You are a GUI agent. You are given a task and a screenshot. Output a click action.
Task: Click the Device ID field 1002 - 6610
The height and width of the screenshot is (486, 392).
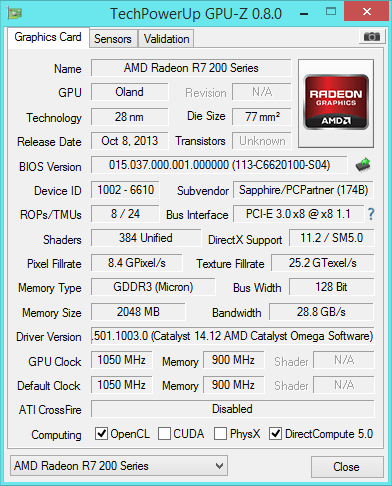pyautogui.click(x=125, y=190)
